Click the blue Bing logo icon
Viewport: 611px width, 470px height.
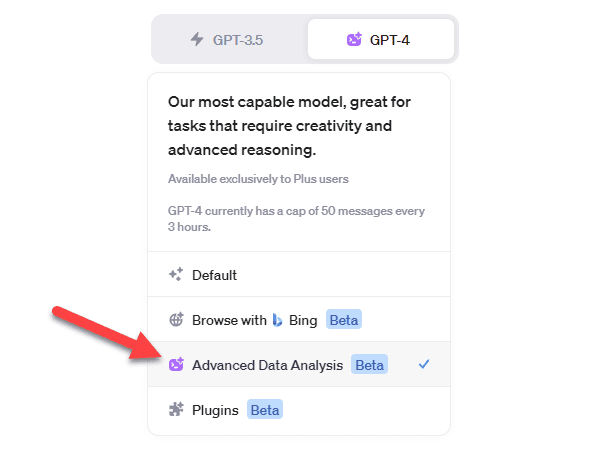click(x=277, y=320)
